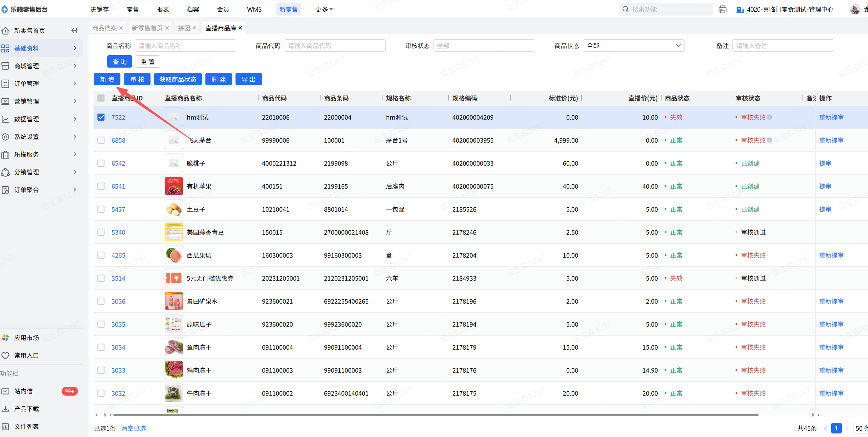Click the 商品名称 input field
Image resolution: width=868 pixels, height=437 pixels.
pos(185,46)
